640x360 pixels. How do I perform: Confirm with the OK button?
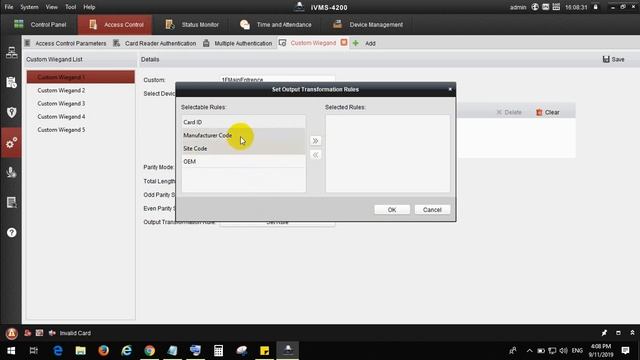coord(392,209)
